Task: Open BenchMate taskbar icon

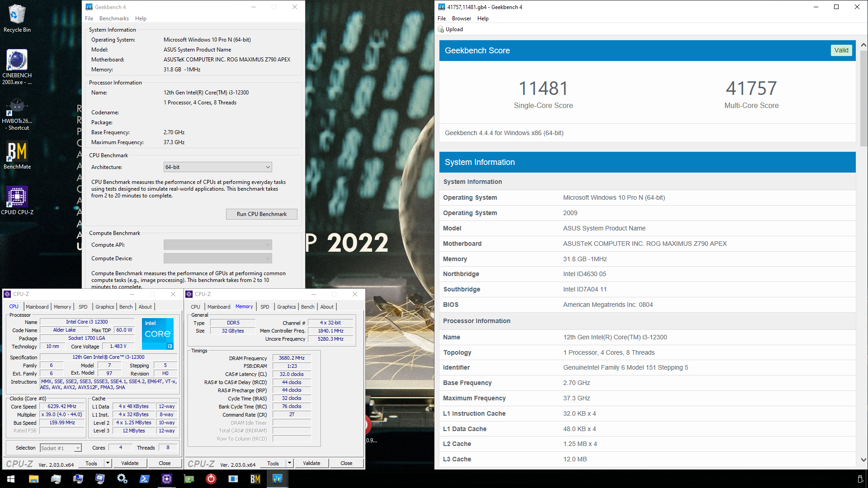Action: [255, 479]
